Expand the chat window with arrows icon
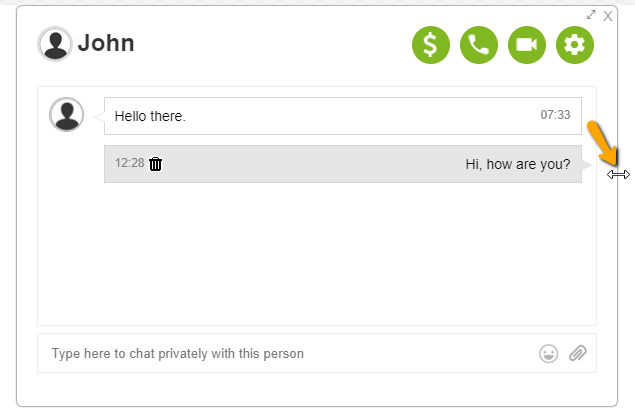Image resolution: width=635 pixels, height=415 pixels. tap(591, 15)
